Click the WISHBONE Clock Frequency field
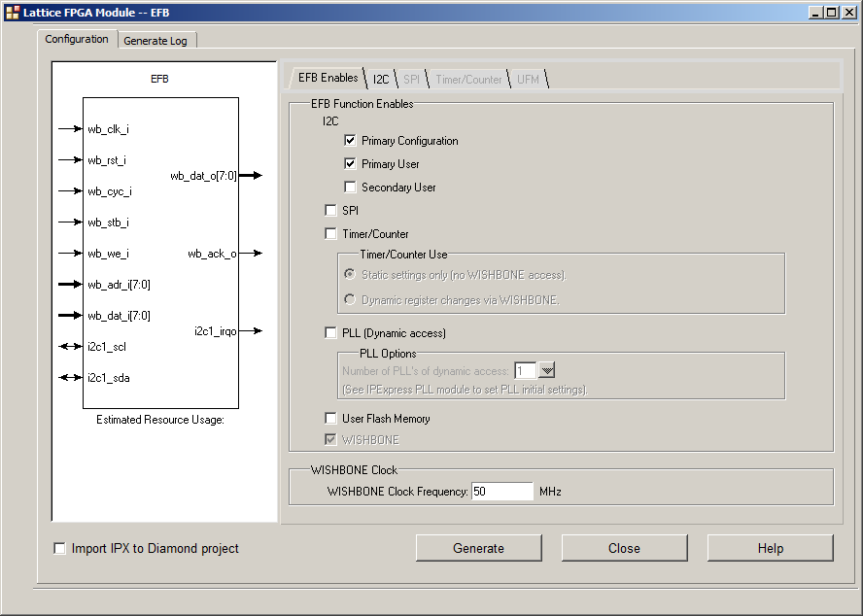 pos(501,491)
